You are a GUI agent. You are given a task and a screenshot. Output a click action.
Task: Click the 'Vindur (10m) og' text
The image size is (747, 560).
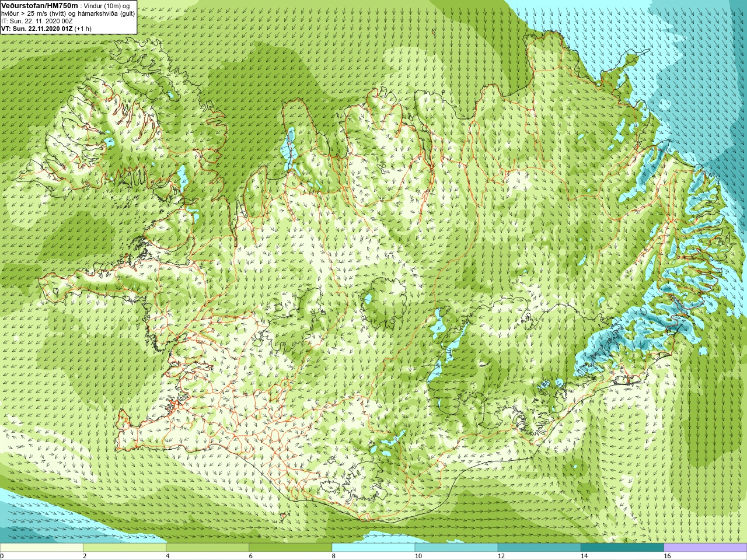pyautogui.click(x=107, y=6)
